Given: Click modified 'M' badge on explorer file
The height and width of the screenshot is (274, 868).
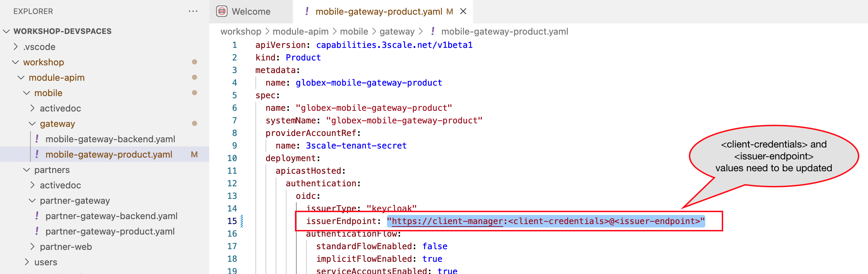Looking at the screenshot, I should pyautogui.click(x=194, y=154).
